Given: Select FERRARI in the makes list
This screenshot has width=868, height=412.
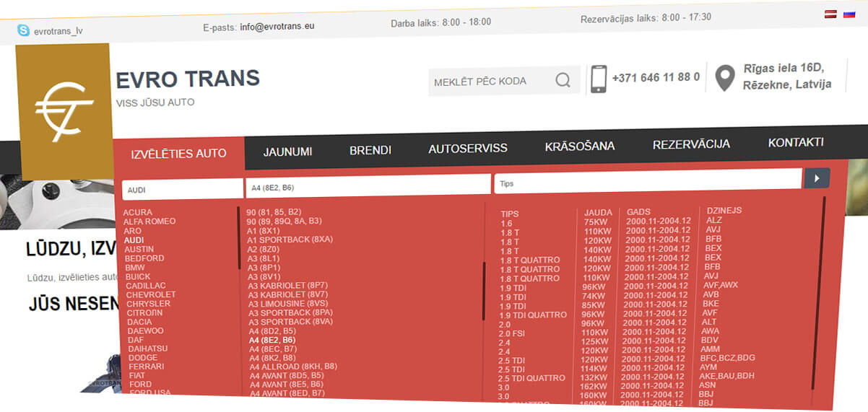Looking at the screenshot, I should (147, 367).
